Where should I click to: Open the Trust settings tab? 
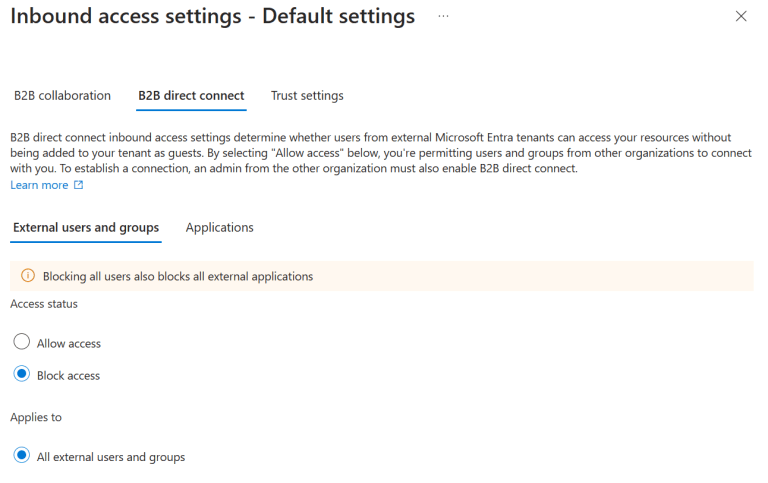pos(307,96)
